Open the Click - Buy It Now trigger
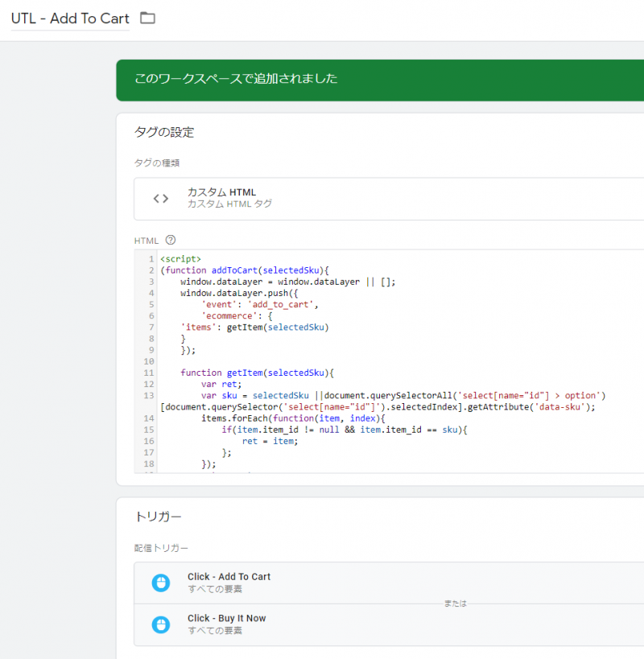The image size is (644, 659). 389,624
